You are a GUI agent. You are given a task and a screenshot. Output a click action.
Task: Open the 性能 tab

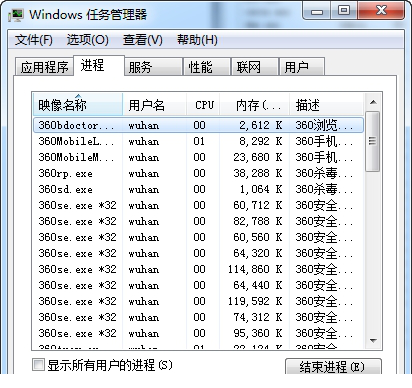(207, 67)
